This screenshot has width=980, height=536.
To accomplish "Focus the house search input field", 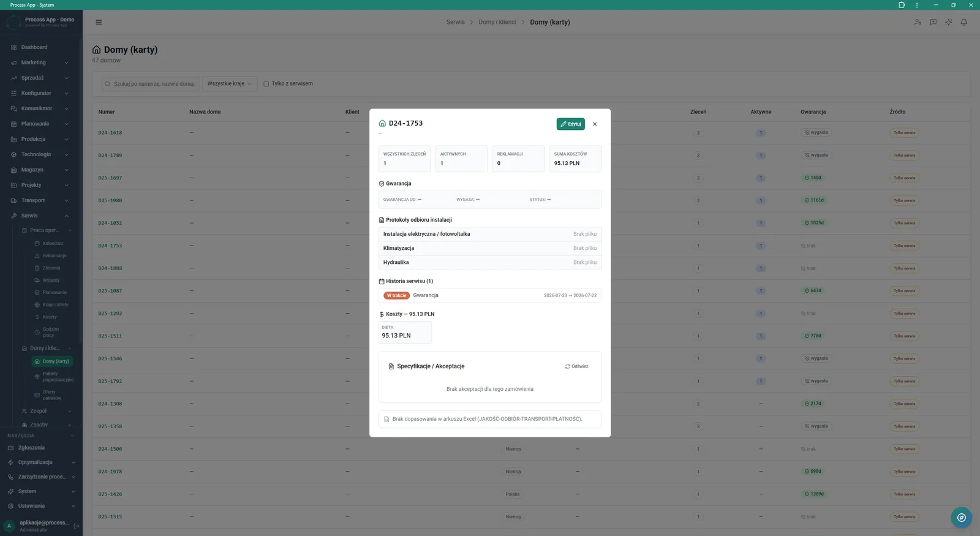I will 150,84.
